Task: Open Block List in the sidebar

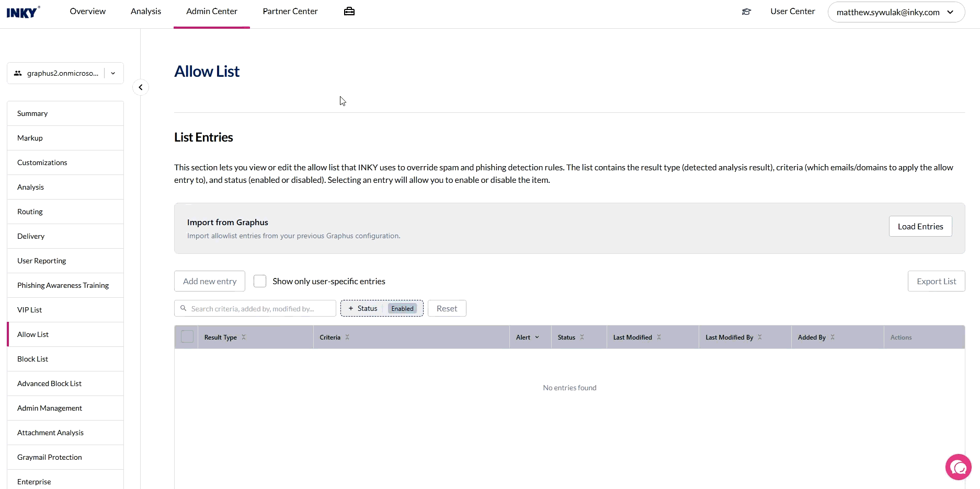Action: (33, 359)
